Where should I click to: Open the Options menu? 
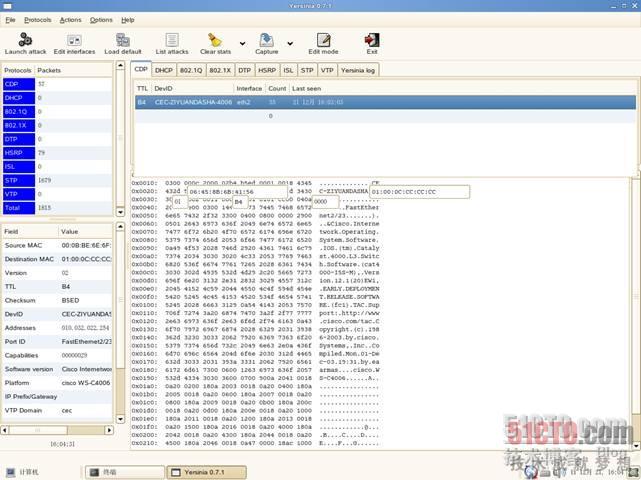101,20
